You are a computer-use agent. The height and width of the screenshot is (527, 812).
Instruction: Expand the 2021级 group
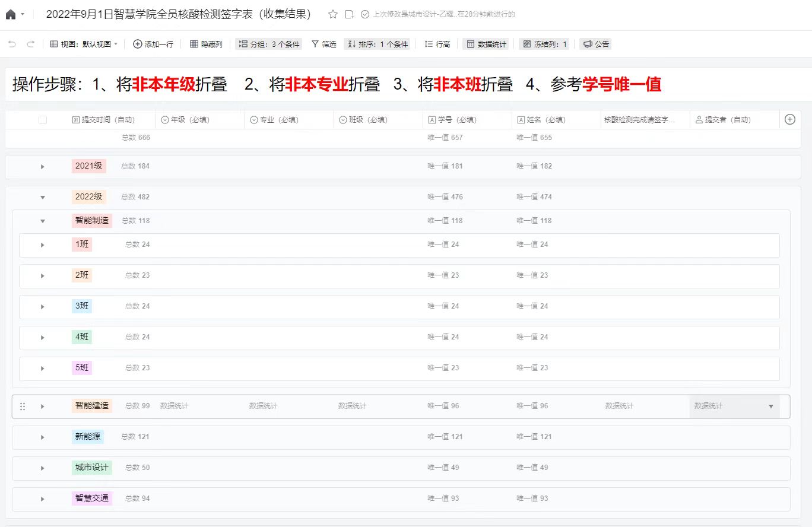click(x=43, y=166)
